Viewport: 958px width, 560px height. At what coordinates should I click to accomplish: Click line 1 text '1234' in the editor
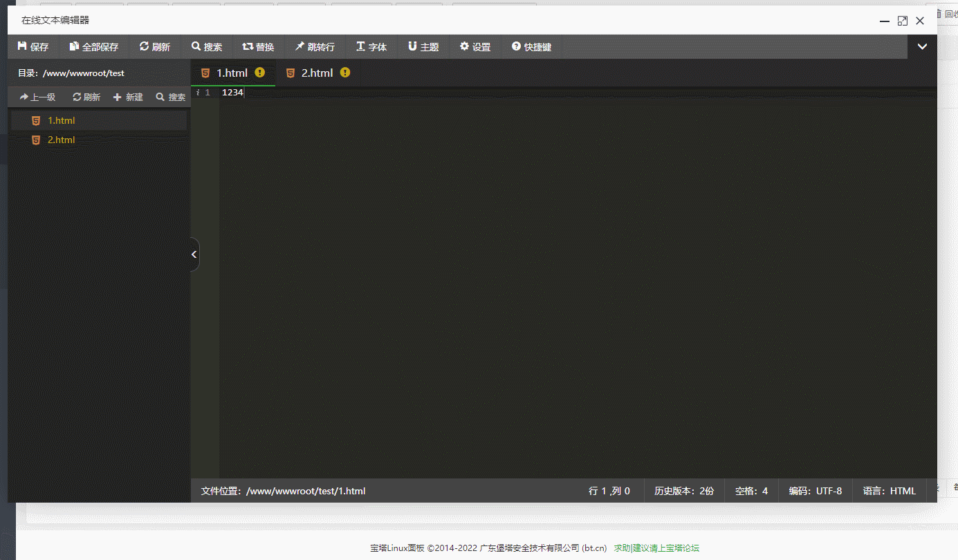232,92
